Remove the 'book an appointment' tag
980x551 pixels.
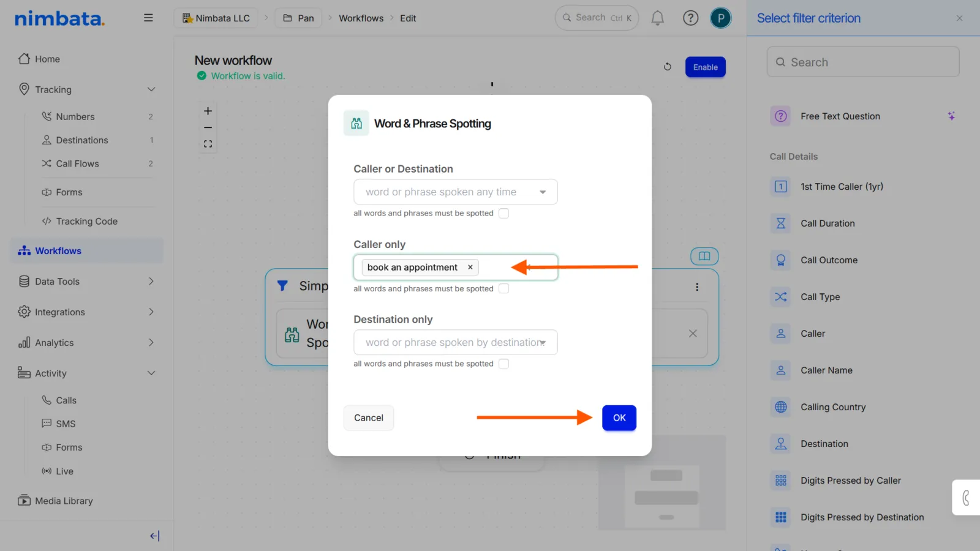[470, 267]
